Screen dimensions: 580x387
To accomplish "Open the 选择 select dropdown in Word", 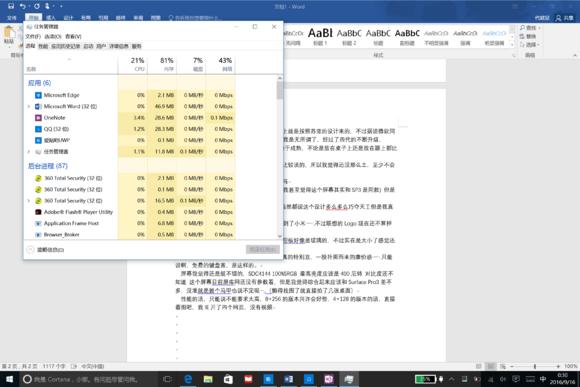I will click(530, 45).
